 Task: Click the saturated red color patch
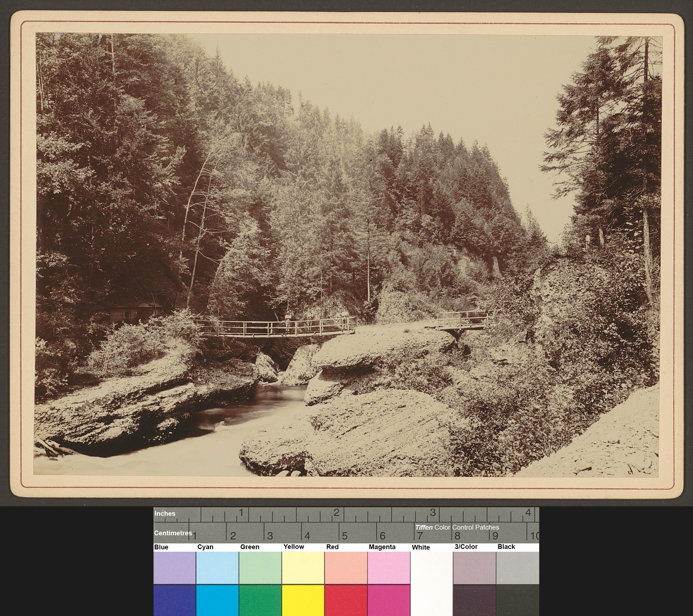[346, 600]
